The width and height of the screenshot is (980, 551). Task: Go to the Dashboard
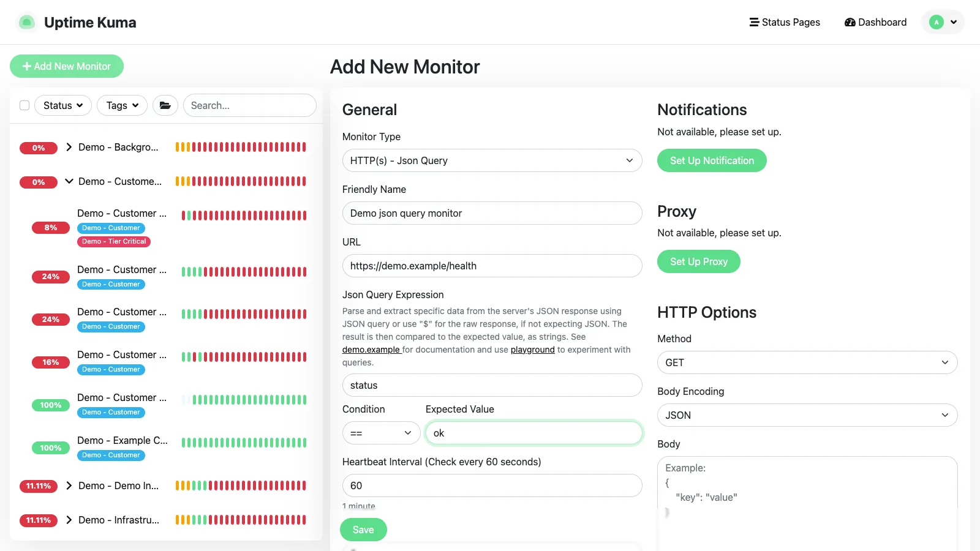pyautogui.click(x=875, y=22)
